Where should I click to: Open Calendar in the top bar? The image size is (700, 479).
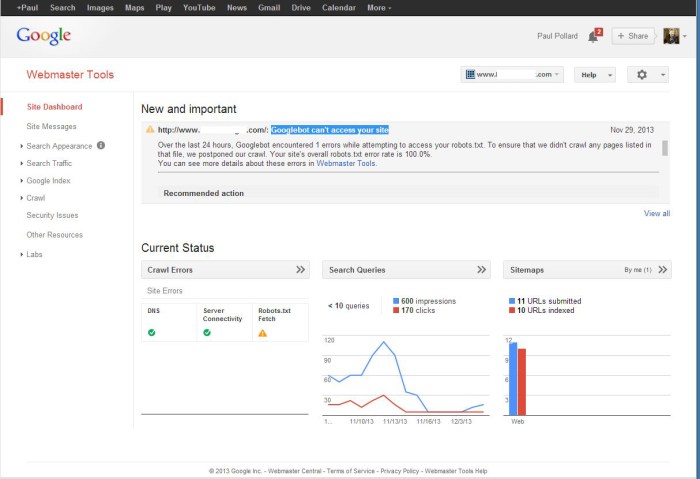339,8
